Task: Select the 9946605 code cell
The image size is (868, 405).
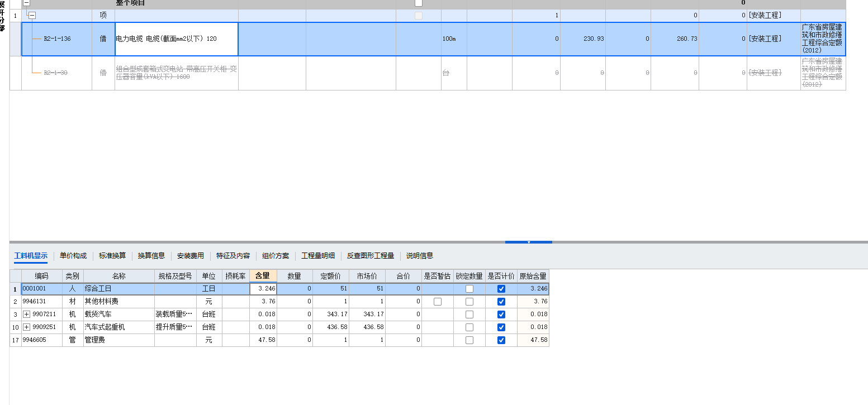Action: (42, 340)
